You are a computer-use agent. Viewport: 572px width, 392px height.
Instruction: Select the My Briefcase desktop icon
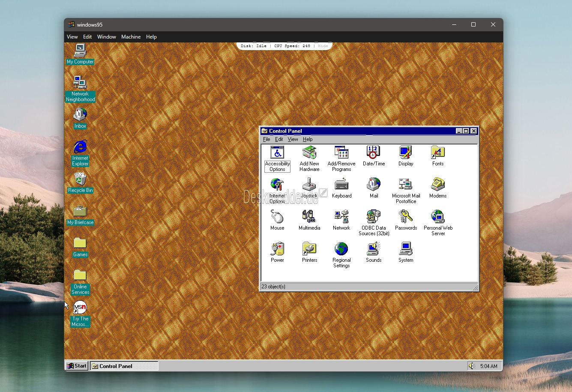tap(80, 211)
